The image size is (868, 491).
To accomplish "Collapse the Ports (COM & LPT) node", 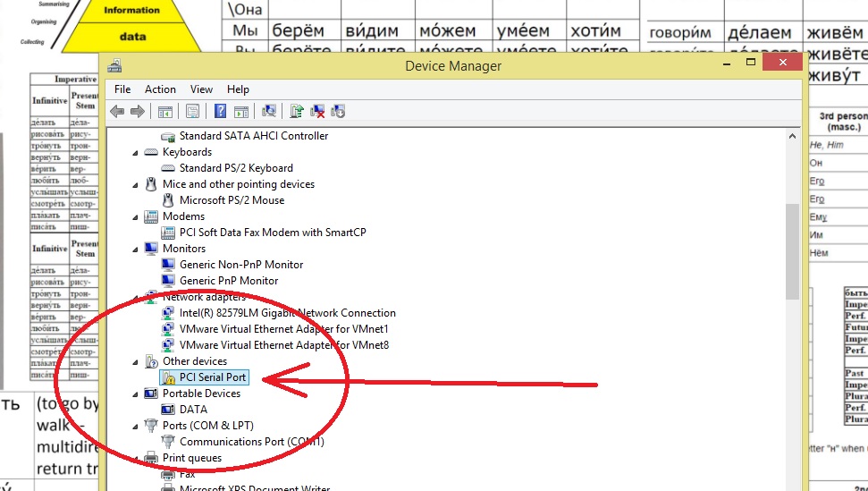I will [136, 426].
